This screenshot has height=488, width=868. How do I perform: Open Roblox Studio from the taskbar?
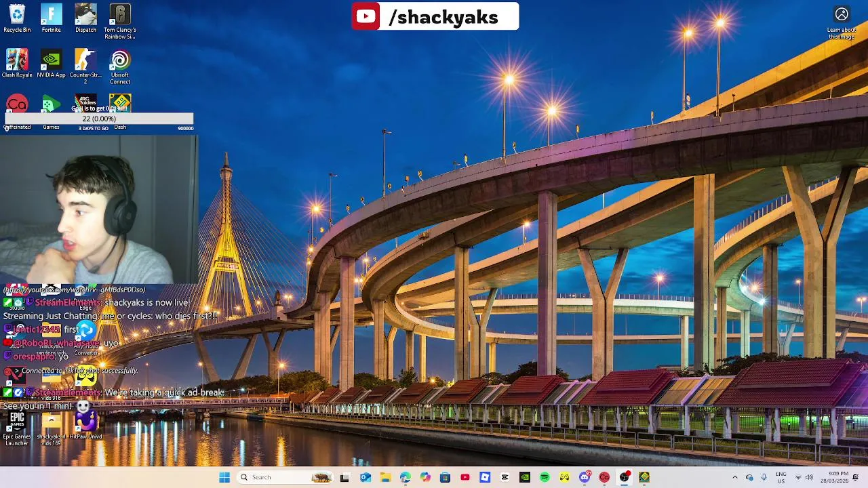(x=485, y=477)
